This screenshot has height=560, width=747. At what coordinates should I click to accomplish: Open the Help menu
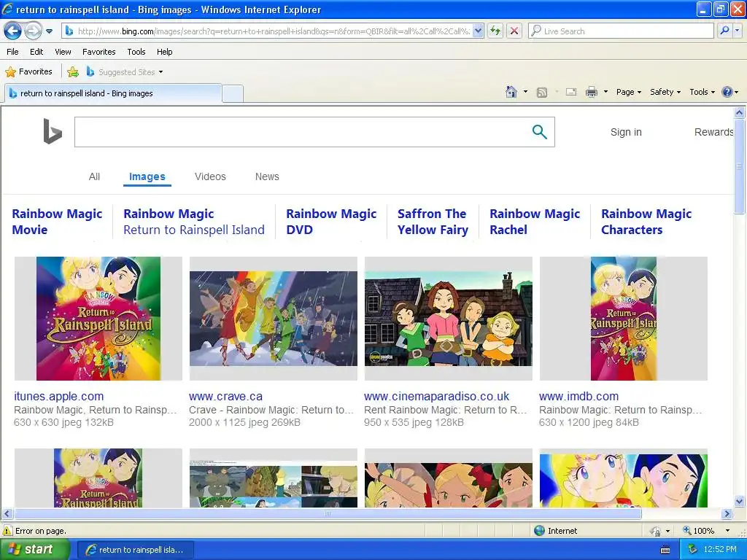tap(164, 52)
